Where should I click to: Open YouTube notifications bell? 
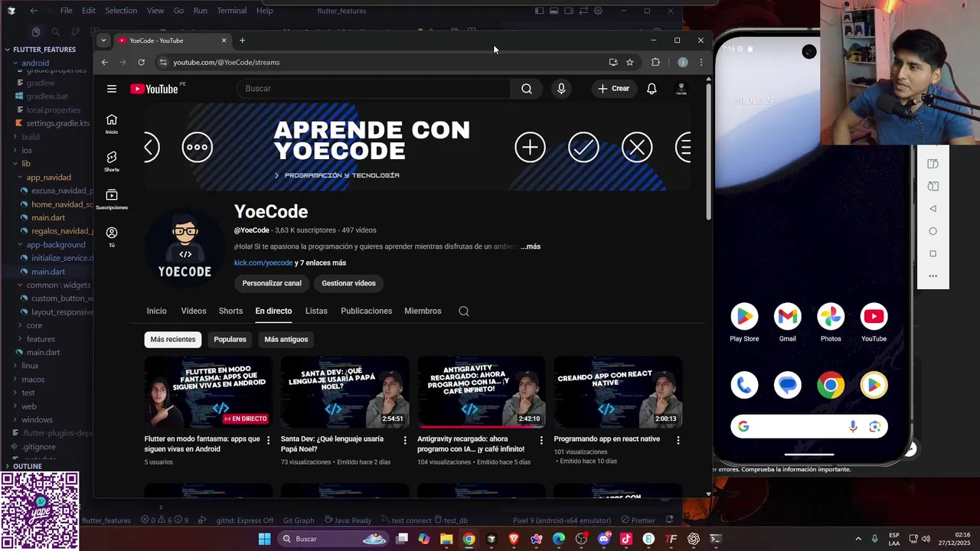[x=652, y=89]
